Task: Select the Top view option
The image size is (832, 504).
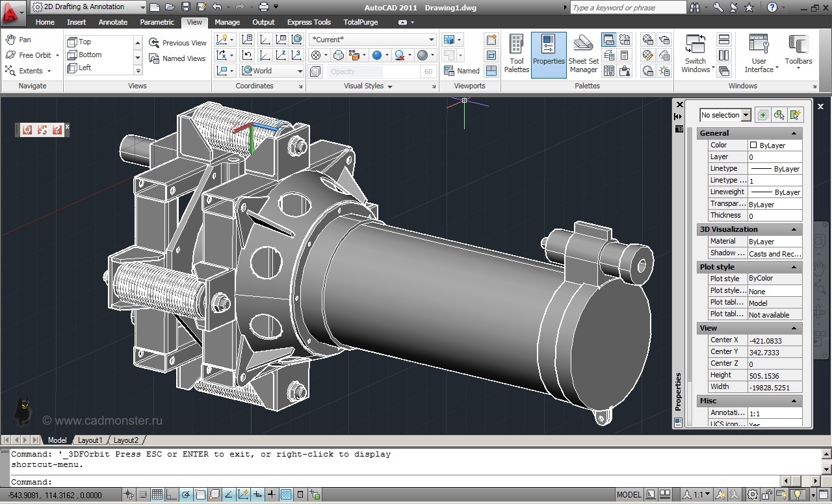Action: (84, 42)
